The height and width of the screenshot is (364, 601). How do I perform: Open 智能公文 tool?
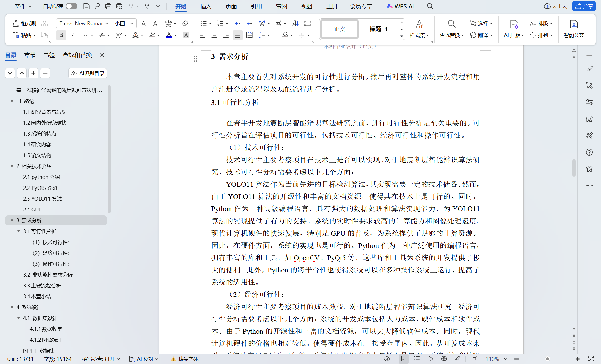tap(574, 29)
